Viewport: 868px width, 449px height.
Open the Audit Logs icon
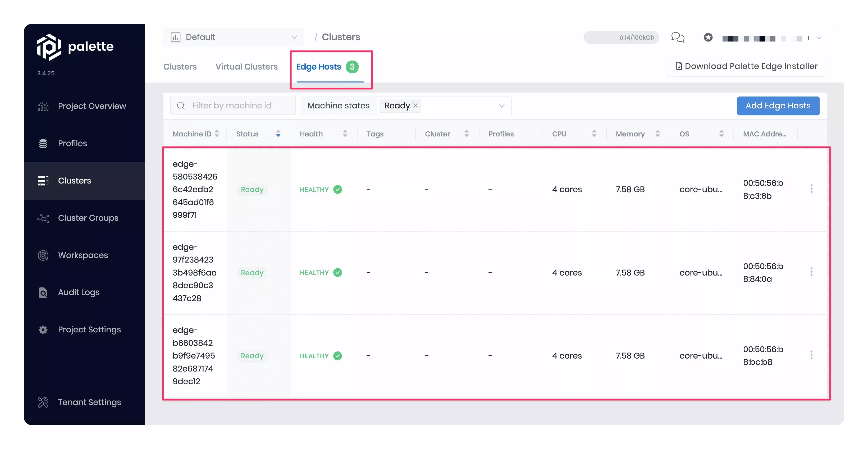(43, 292)
